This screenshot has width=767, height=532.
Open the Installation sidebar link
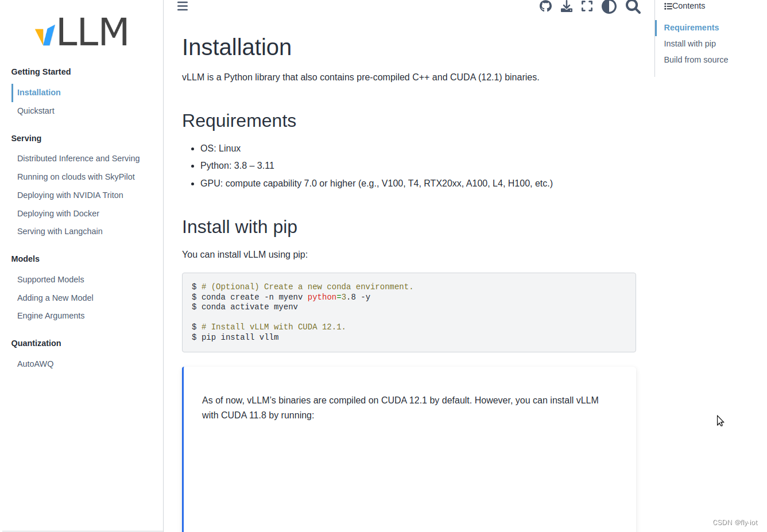39,92
